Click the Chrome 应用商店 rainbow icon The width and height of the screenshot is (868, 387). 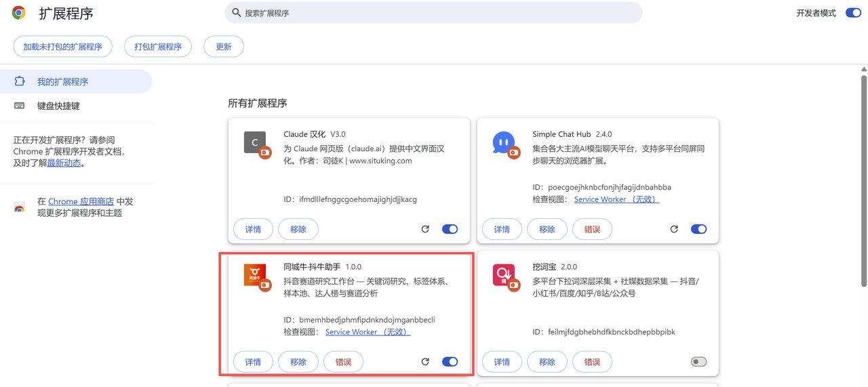(x=19, y=207)
